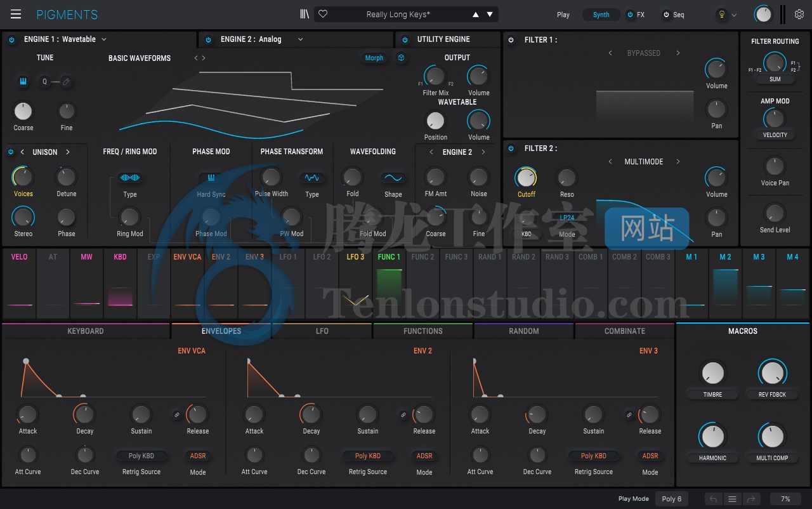Click the VELOCITY amp mod button
The height and width of the screenshot is (509, 812).
point(775,135)
